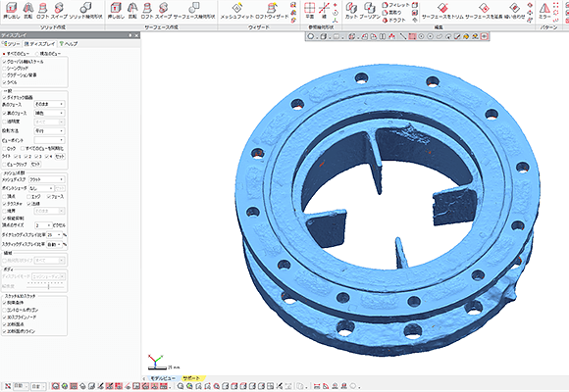The width and height of the screenshot is (569, 392).
Task: Toggle light 1 checkbox
Action: (17, 156)
